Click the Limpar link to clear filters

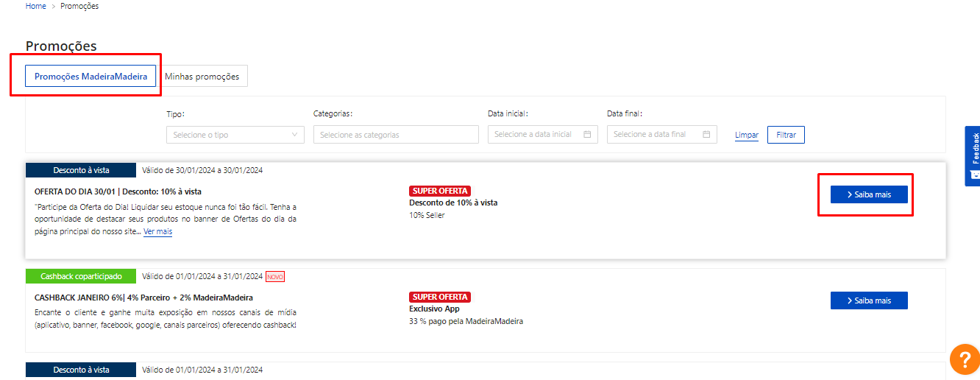[x=746, y=136]
